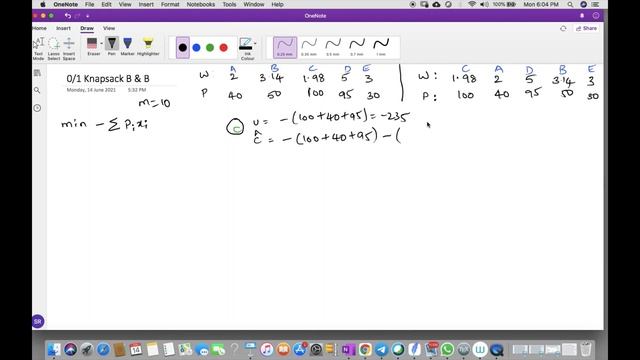The height and width of the screenshot is (360, 640).
Task: Select the Text Mode tool
Action: [38, 48]
